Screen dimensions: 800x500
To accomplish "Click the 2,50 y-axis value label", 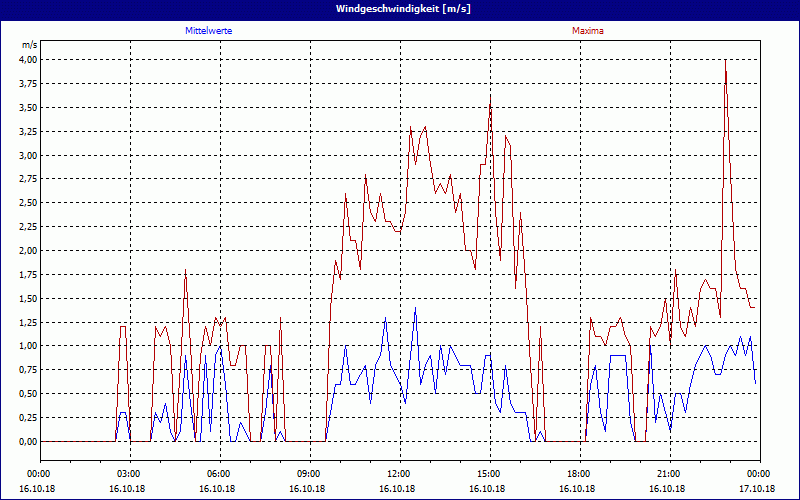I will (27, 203).
